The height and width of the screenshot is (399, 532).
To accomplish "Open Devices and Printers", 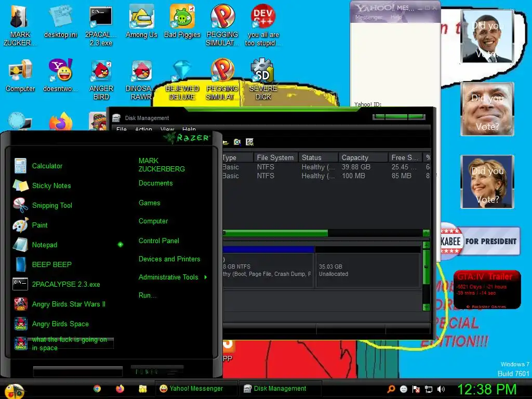I will tap(169, 259).
